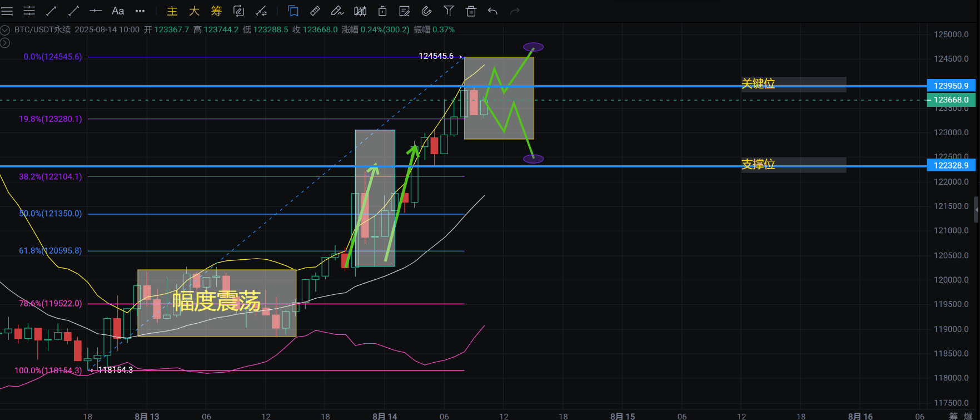This screenshot has width=980, height=420.
Task: Click the 123668.0 current price label
Action: pyautogui.click(x=951, y=100)
